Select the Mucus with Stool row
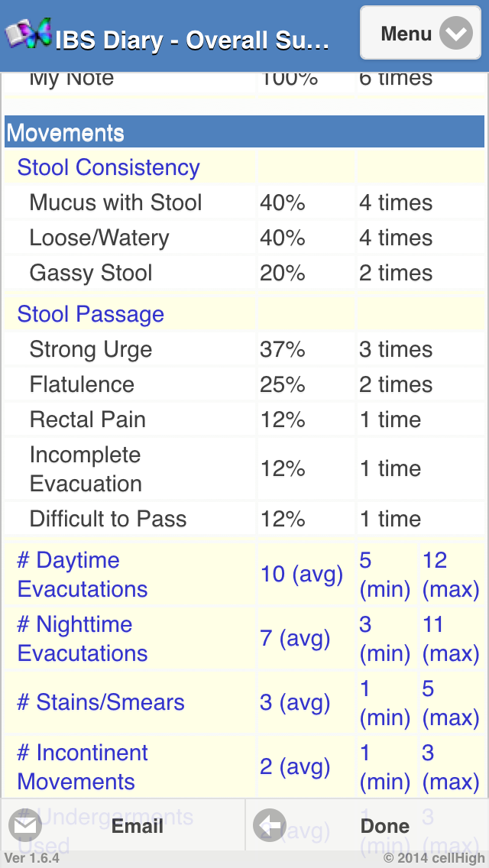 [115, 202]
